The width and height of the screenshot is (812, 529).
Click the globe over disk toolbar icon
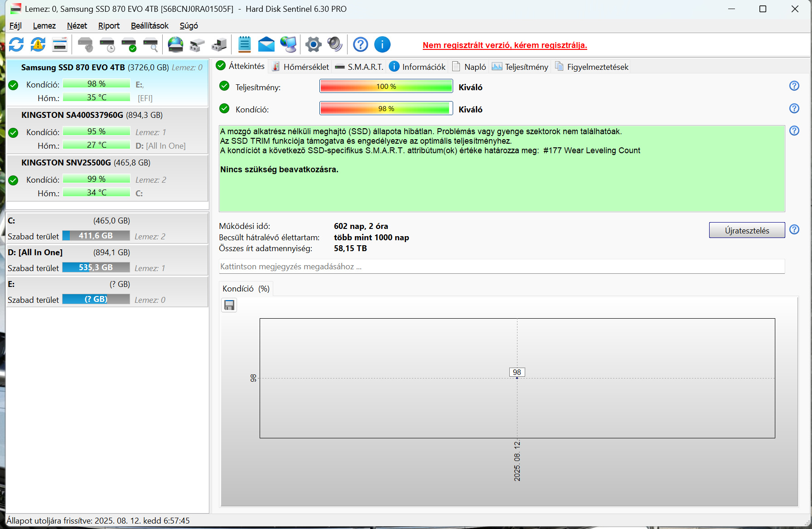click(175, 44)
